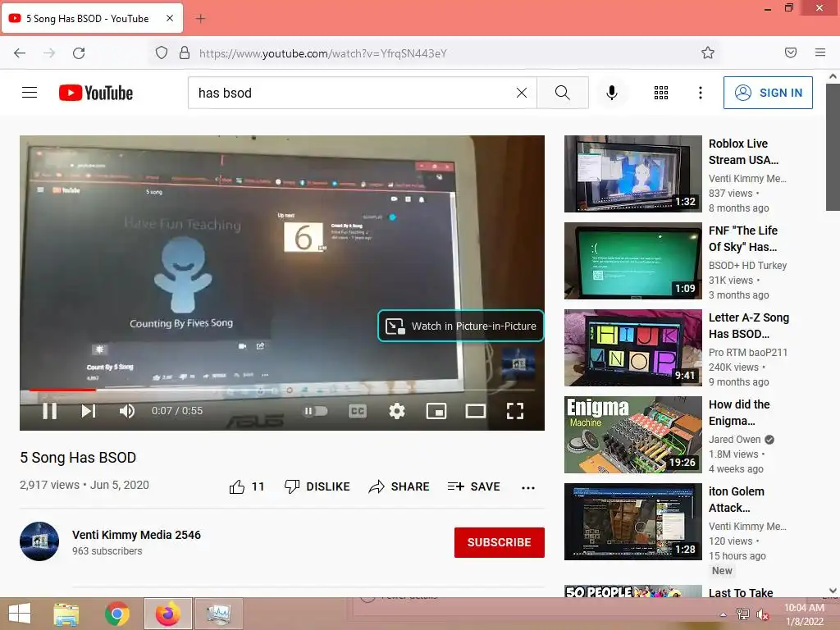Viewport: 840px width, 630px height.
Task: Enable theater mode
Action: [475, 411]
